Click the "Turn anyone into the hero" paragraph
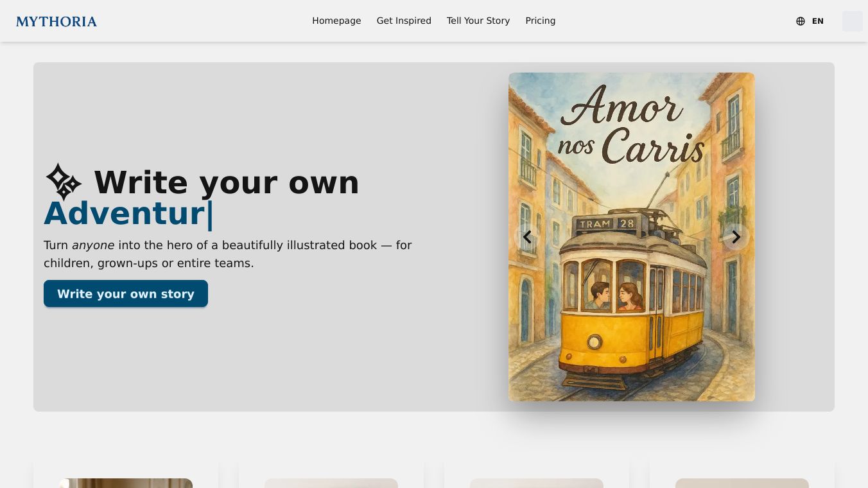 [x=228, y=254]
